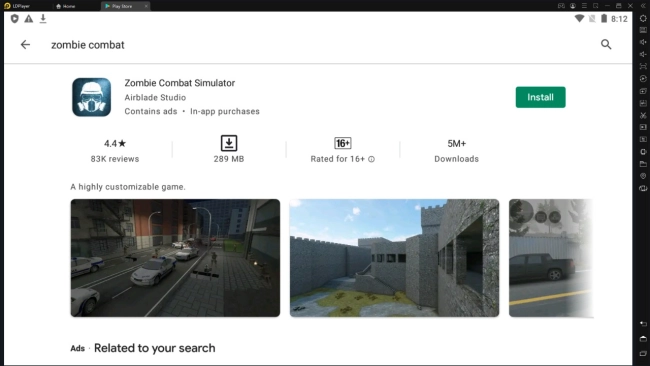Click the battery icon in the status bar

[x=604, y=19]
